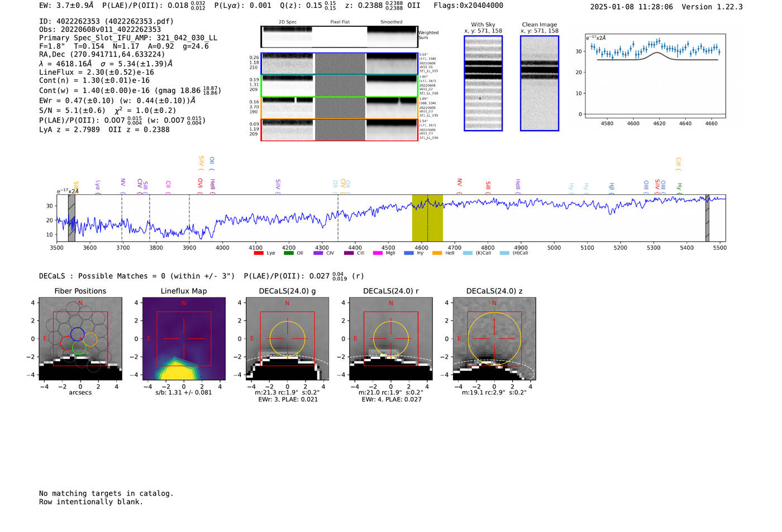The image size is (782, 532).
Task: Click the Gaussian fit emission line plot
Action: (655, 76)
